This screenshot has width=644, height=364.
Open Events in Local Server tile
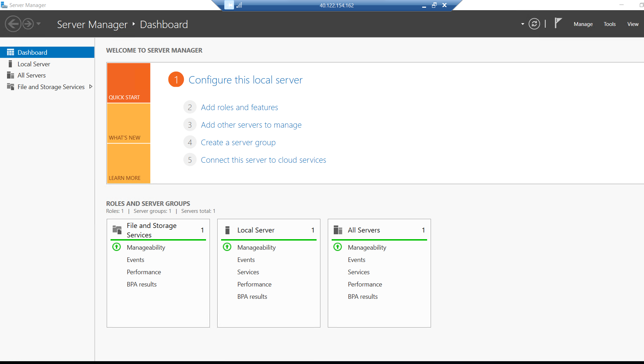(x=246, y=260)
